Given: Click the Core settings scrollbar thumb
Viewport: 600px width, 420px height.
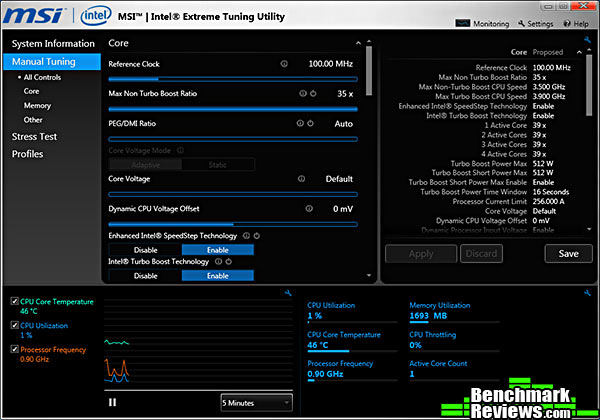Looking at the screenshot, I should (369, 71).
